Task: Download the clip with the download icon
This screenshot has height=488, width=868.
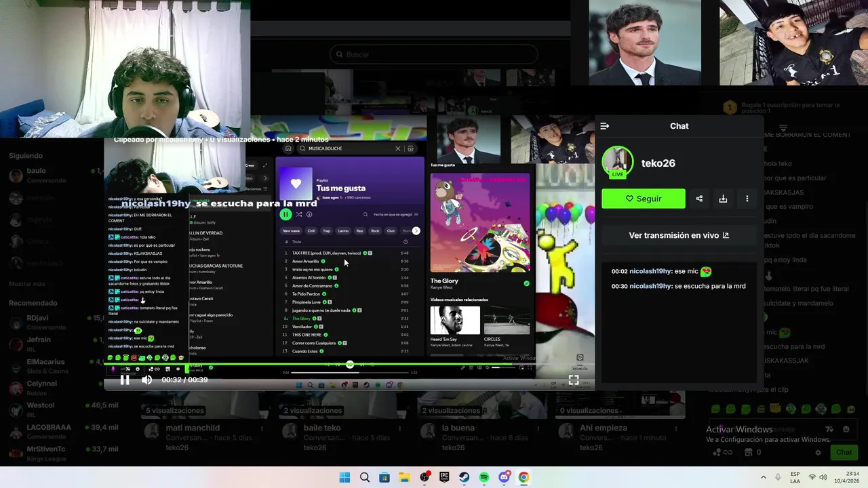Action: coord(723,199)
